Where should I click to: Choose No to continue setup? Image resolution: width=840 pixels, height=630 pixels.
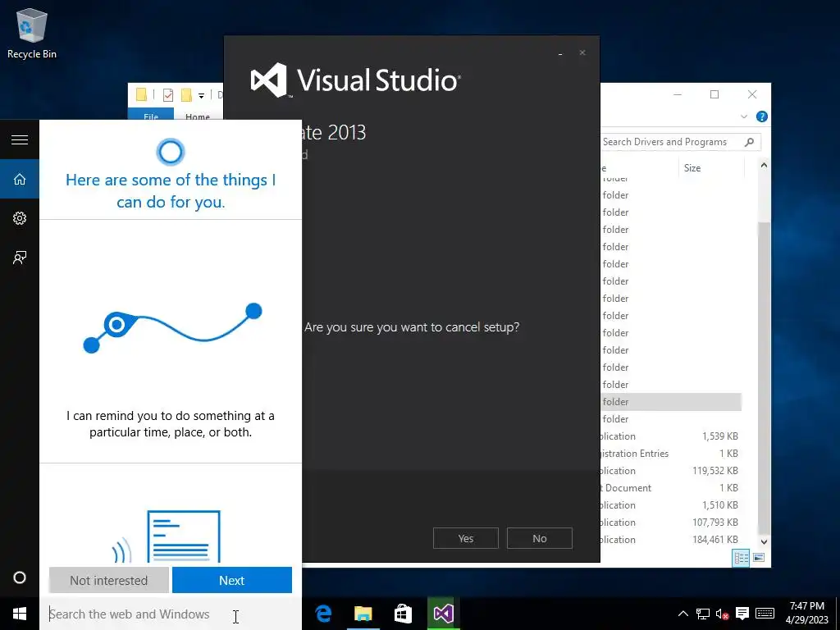pyautogui.click(x=540, y=538)
